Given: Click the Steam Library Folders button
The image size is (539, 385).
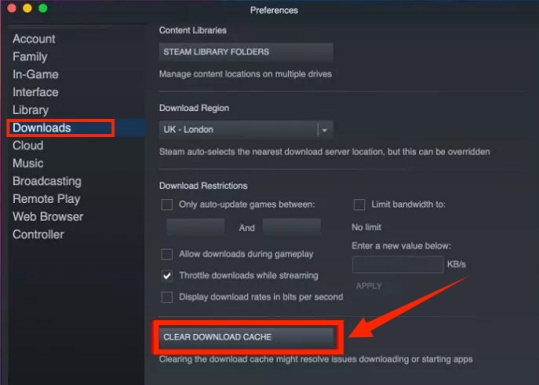Looking at the screenshot, I should pos(246,52).
